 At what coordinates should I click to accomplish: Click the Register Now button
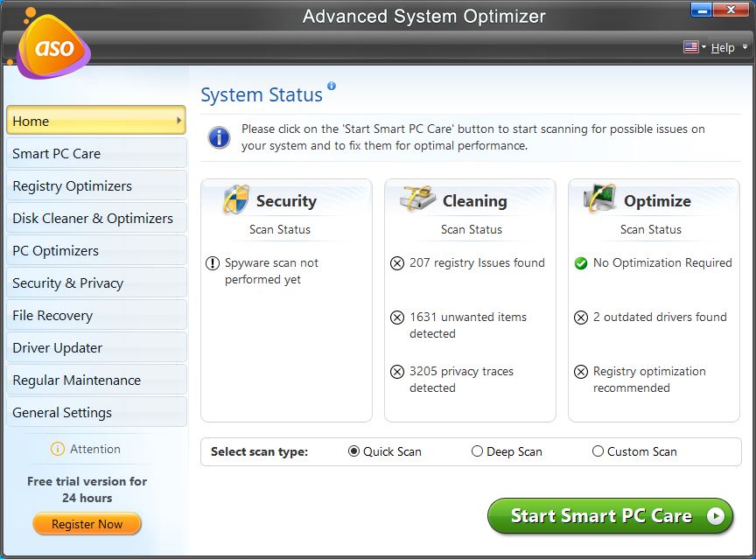(x=87, y=524)
